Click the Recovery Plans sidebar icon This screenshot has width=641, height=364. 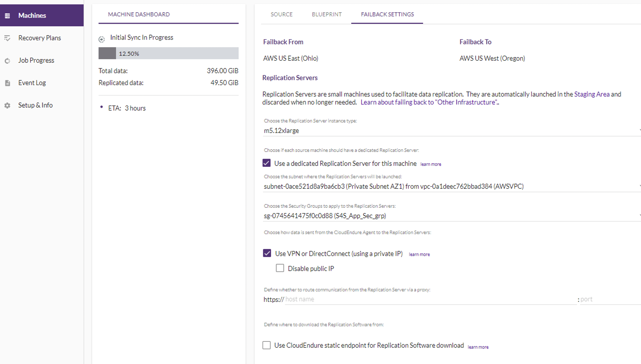pos(7,38)
